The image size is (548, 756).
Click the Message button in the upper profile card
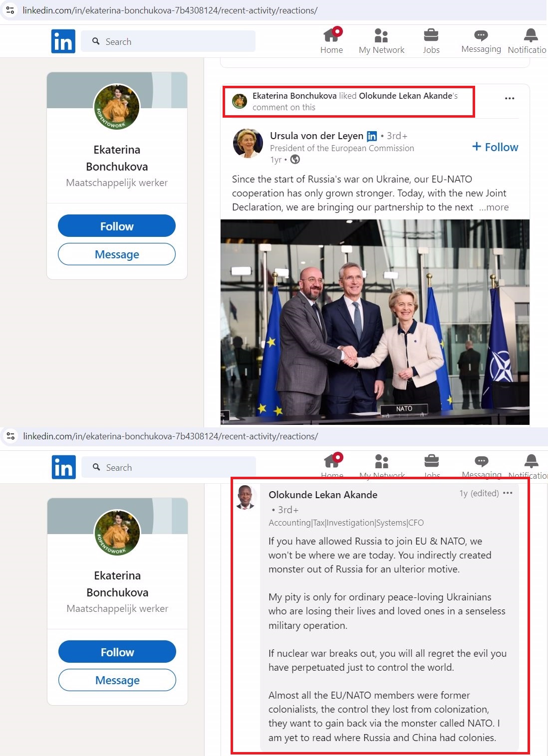tap(117, 254)
